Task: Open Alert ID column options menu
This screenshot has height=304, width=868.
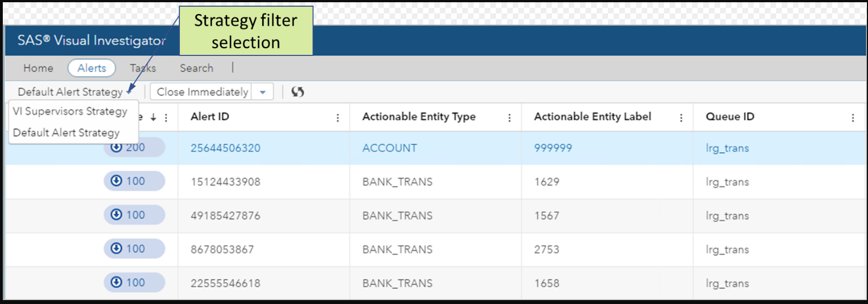Action: [338, 118]
